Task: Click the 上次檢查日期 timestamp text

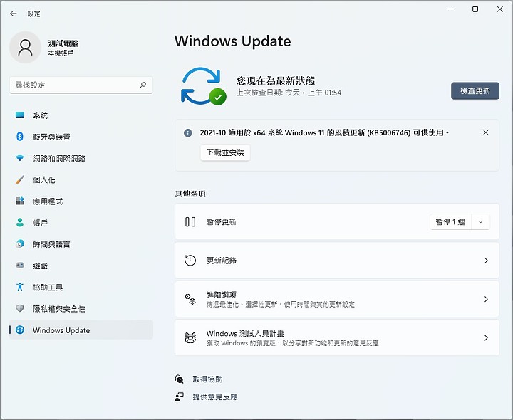Action: 289,93
